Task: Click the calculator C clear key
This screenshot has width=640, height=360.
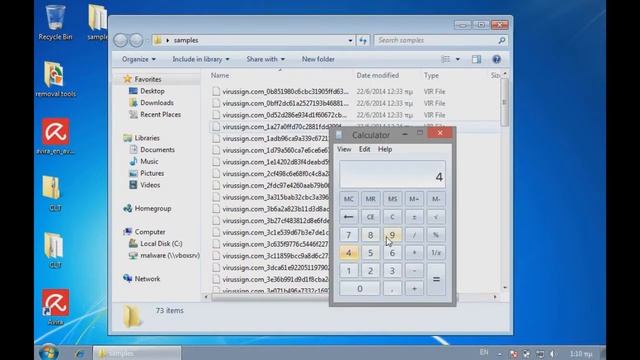Action: click(x=392, y=217)
